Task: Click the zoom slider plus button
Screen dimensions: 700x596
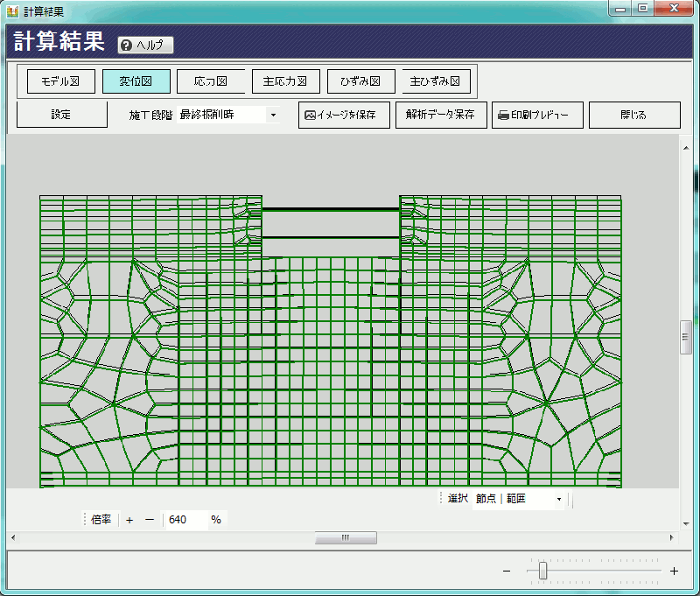Action: [x=674, y=571]
